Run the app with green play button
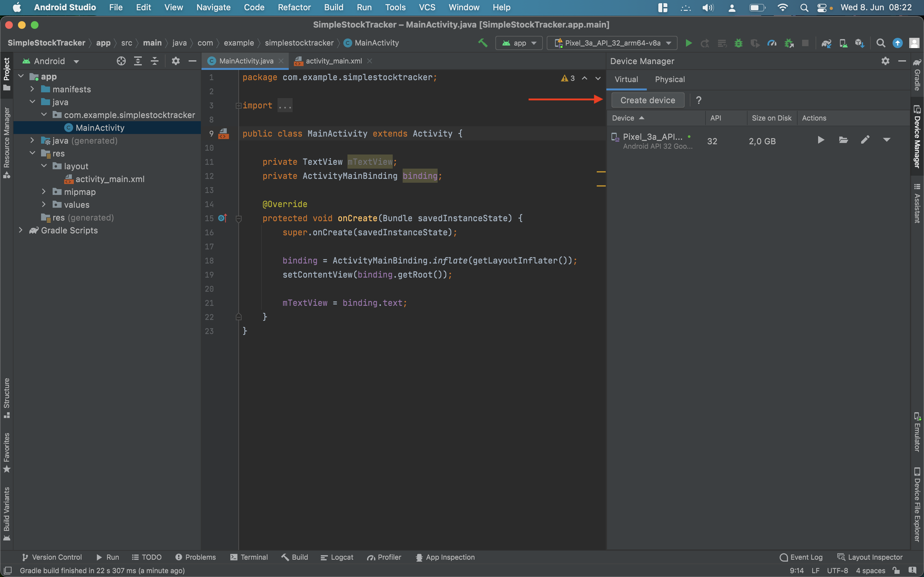This screenshot has width=924, height=577. tap(689, 43)
